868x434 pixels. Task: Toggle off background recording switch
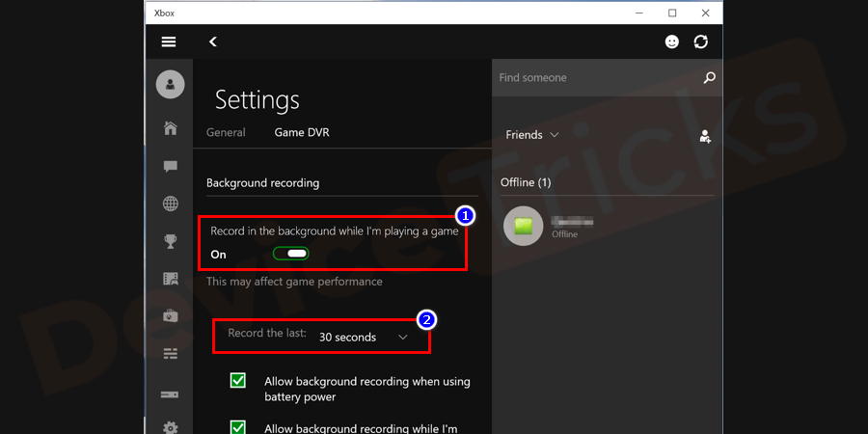(291, 254)
